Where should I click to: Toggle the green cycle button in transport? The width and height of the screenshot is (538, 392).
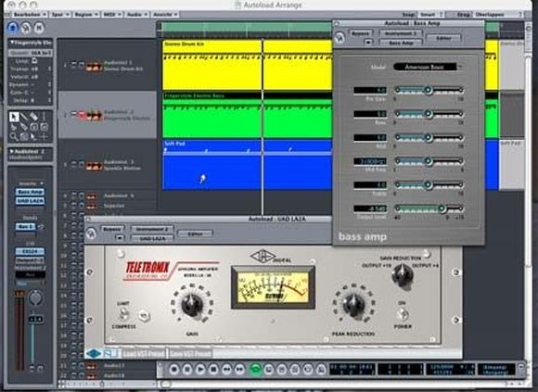pyautogui.click(x=255, y=369)
